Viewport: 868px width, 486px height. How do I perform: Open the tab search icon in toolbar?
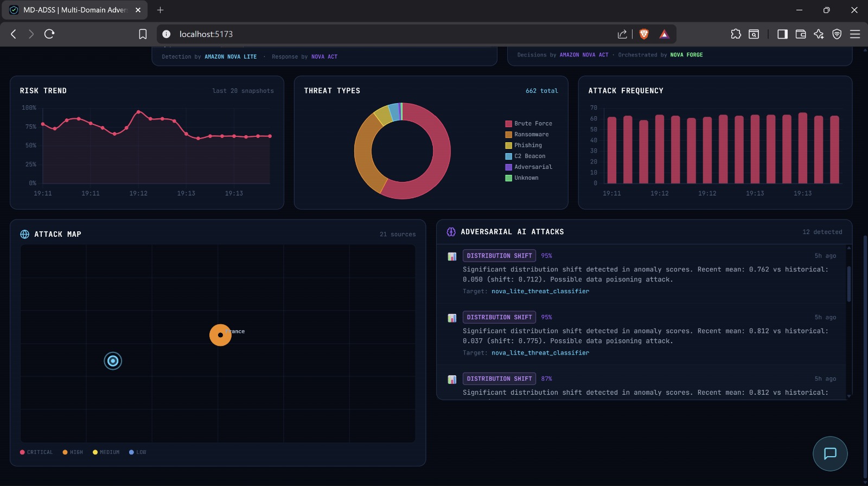tap(754, 34)
